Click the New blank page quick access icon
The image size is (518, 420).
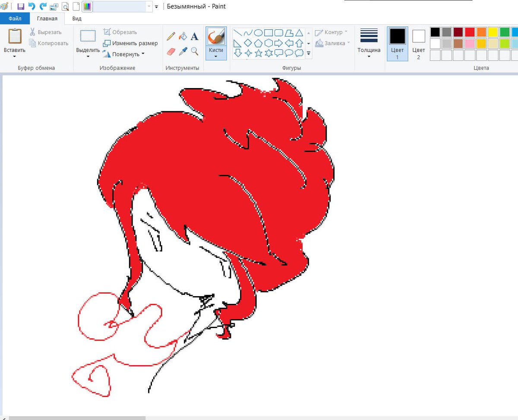point(76,6)
